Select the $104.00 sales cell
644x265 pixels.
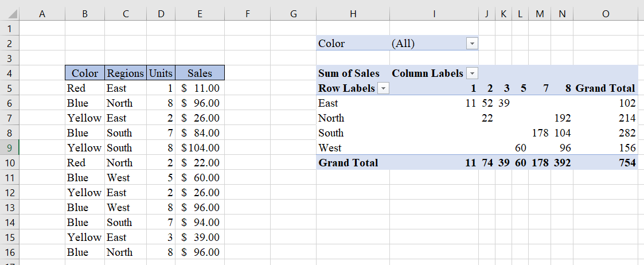200,148
